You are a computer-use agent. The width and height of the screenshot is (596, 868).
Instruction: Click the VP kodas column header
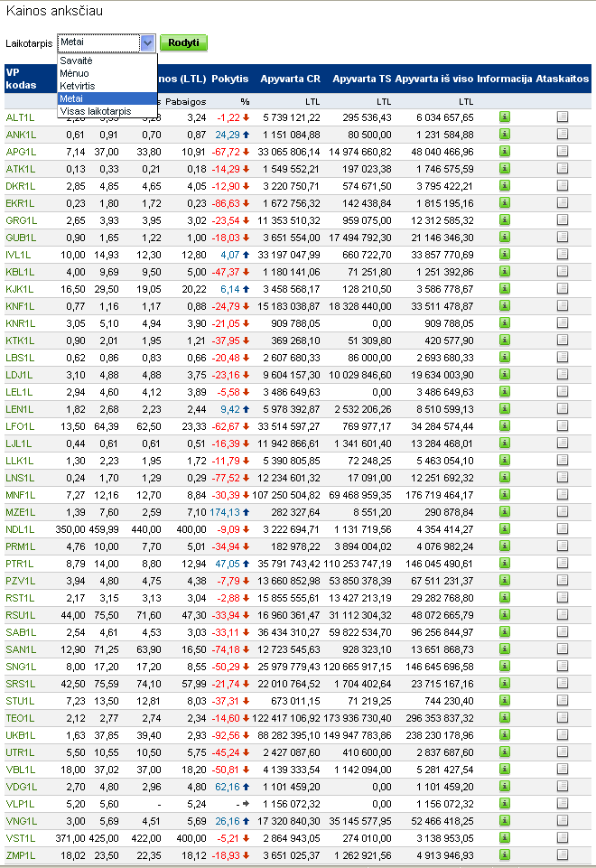pos(21,79)
